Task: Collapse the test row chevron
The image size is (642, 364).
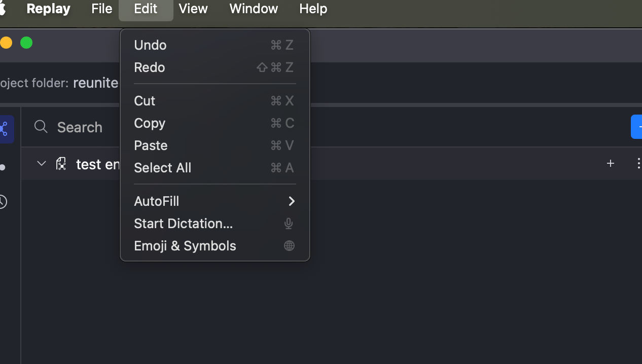Action: 42,163
